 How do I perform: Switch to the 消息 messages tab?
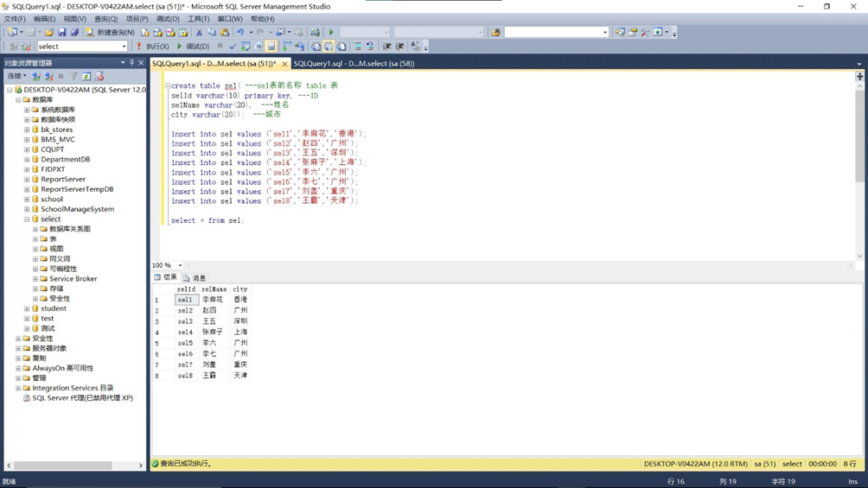[x=195, y=278]
